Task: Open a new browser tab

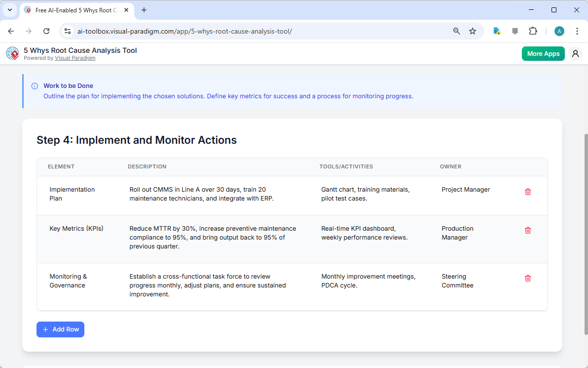Action: coord(144,10)
